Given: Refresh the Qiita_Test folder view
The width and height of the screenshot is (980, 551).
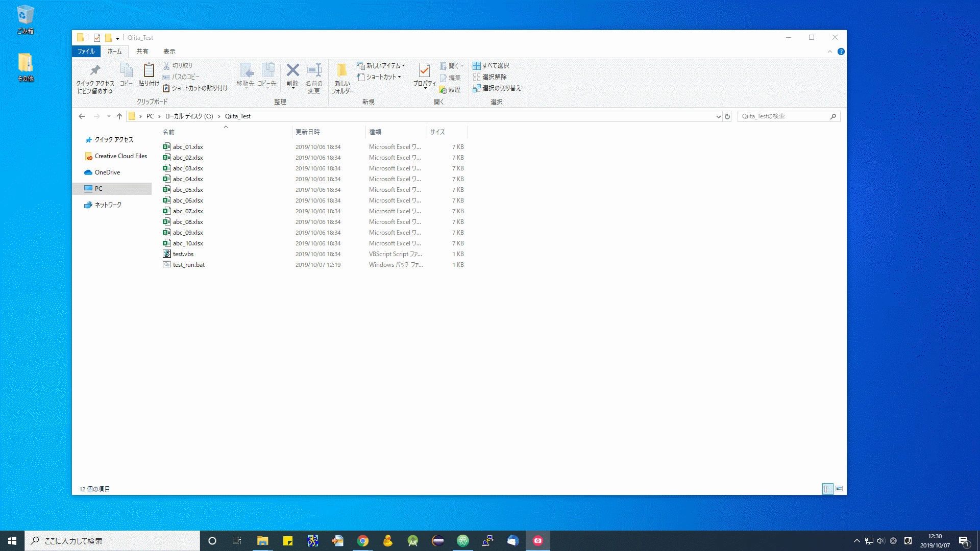Looking at the screenshot, I should tap(727, 116).
